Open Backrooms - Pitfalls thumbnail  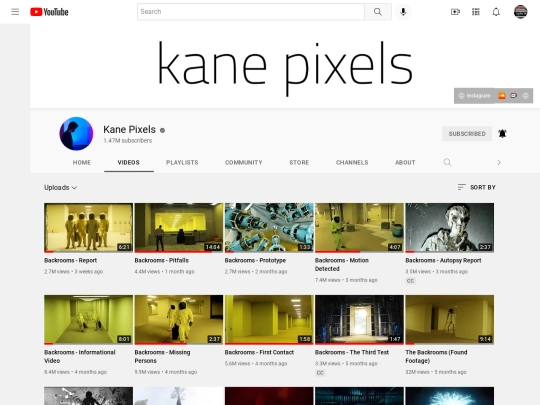[x=178, y=228]
